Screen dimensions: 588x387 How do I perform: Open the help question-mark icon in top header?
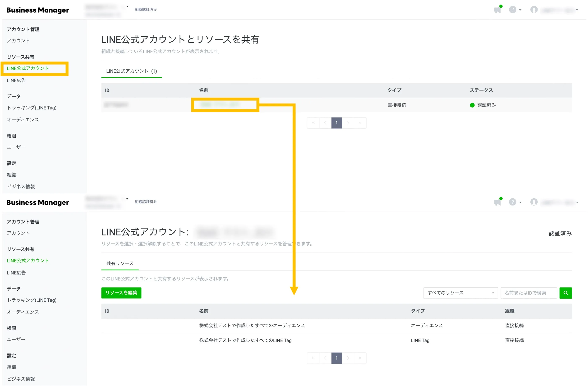pos(512,10)
